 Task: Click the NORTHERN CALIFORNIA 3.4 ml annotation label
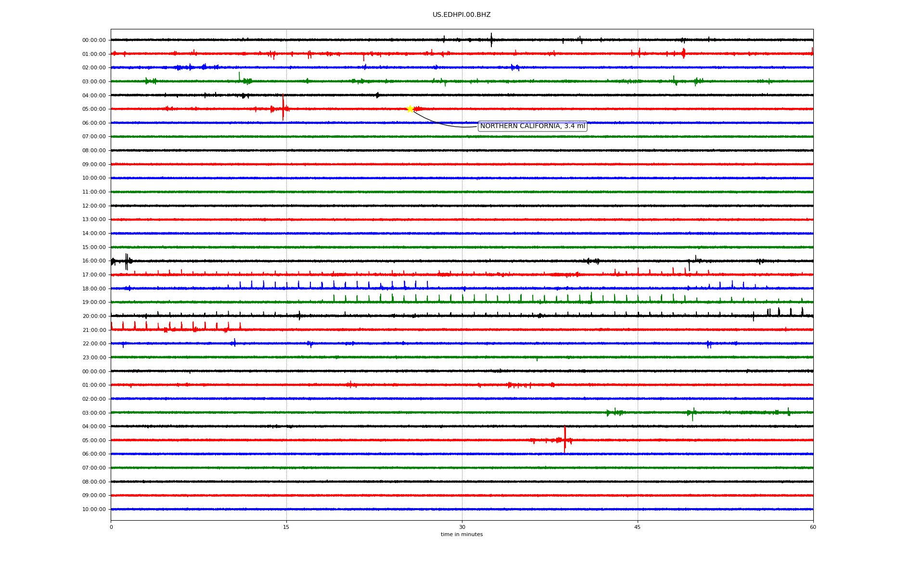[x=532, y=126]
